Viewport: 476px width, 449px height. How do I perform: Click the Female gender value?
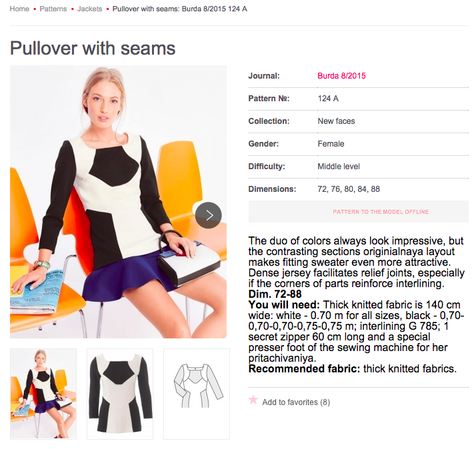pos(331,144)
